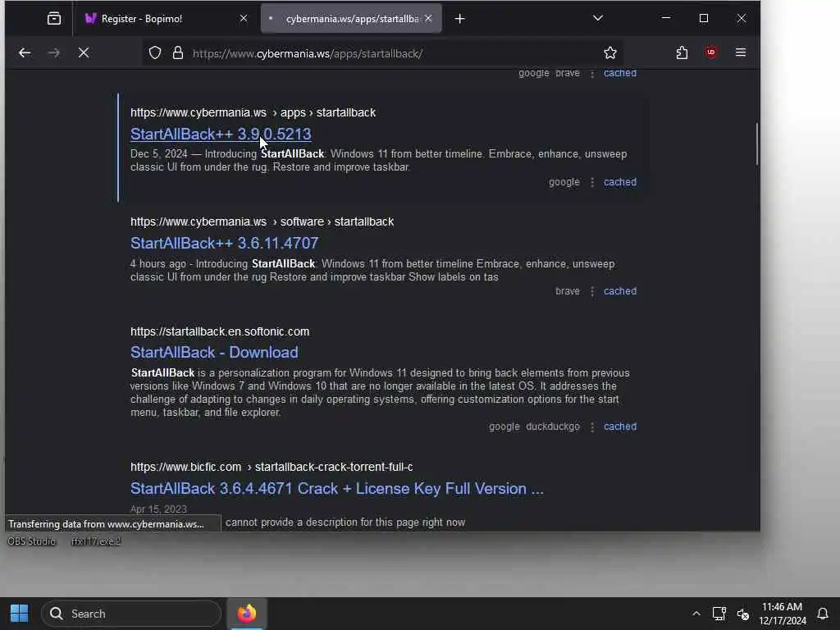Click the bicfic.com startallback-crack URL text
This screenshot has height=630, width=840.
tap(272, 467)
